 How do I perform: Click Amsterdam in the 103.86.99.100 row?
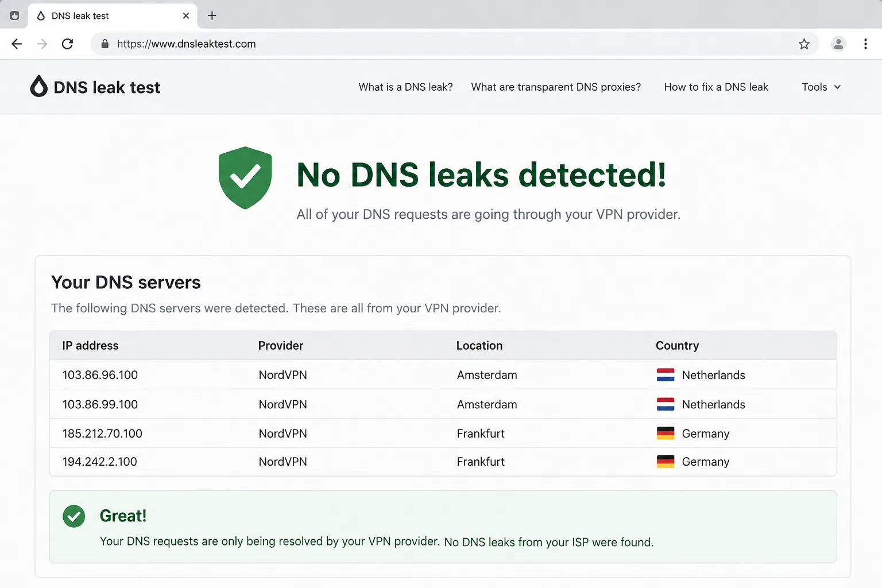pos(487,404)
